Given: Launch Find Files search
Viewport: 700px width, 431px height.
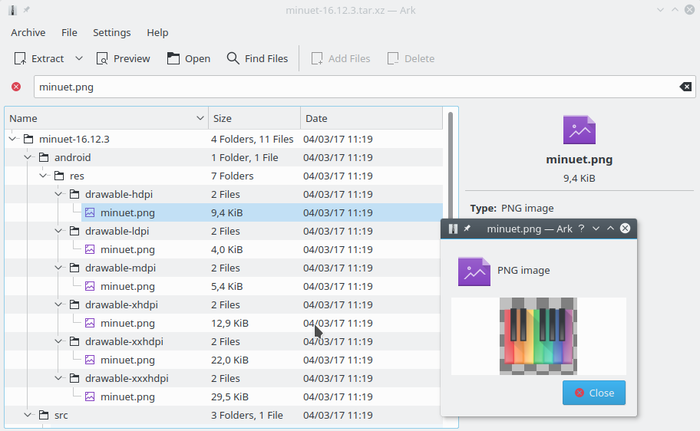Looking at the screenshot, I should 258,58.
